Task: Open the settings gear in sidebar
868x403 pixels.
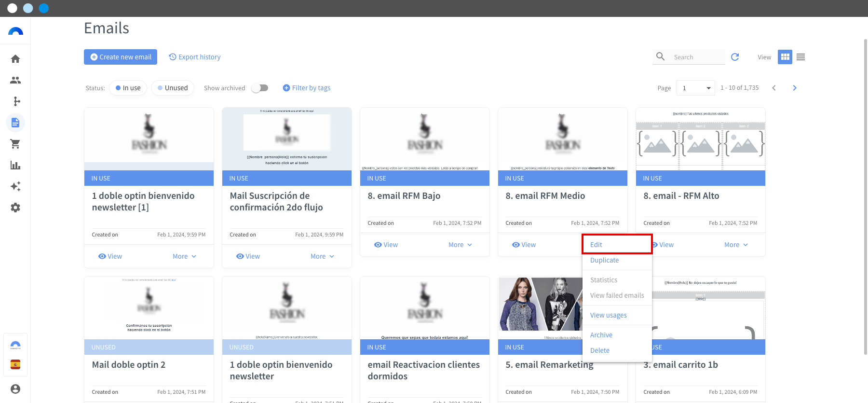Action: tap(15, 208)
